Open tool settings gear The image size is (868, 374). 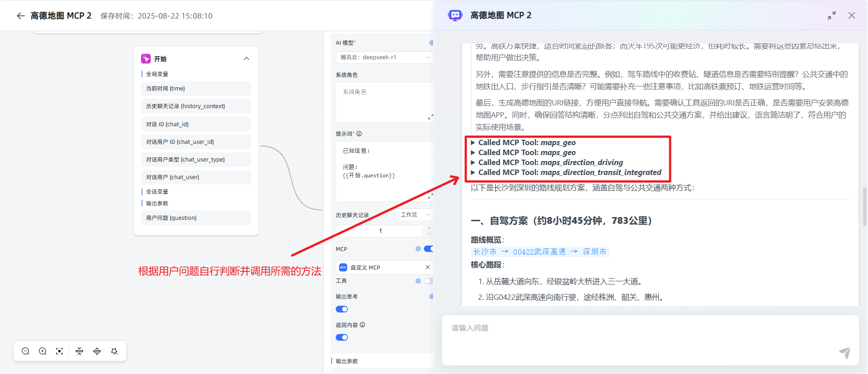click(x=418, y=281)
